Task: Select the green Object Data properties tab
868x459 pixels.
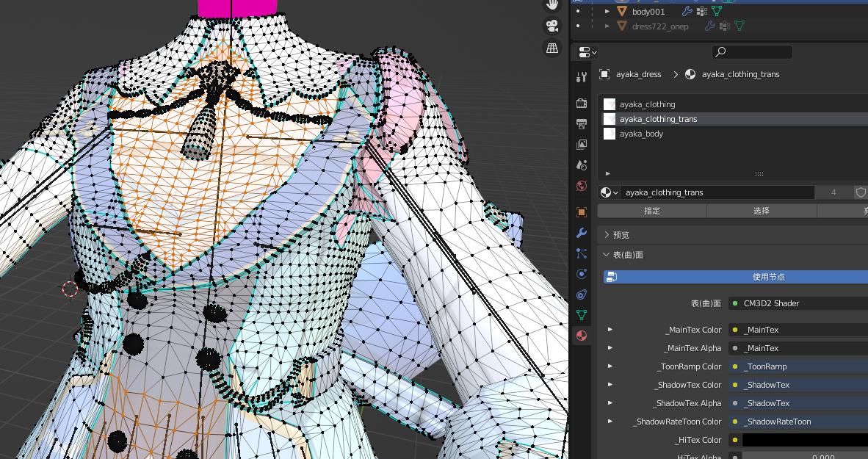Action: (581, 314)
